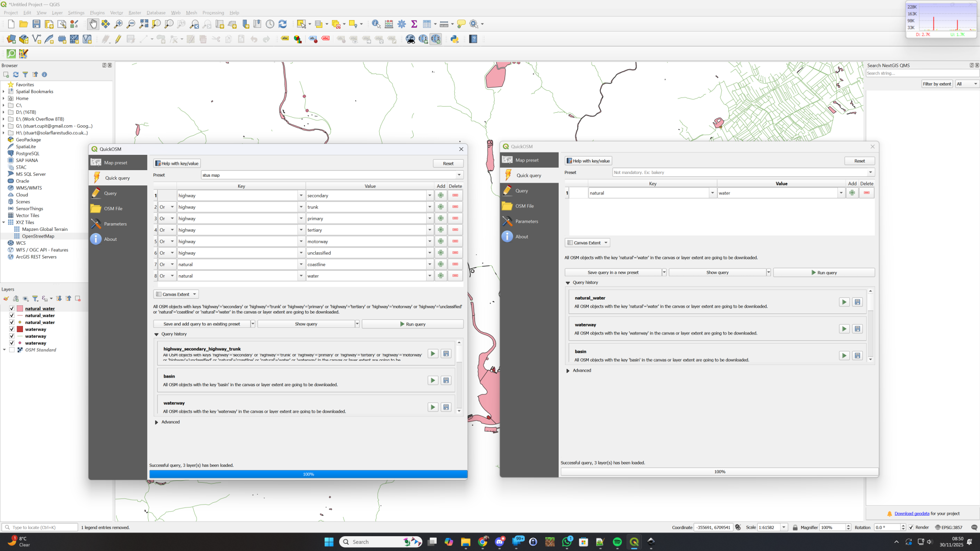Collapse Query history in the left QuickOSM
The height and width of the screenshot is (551, 980).
click(x=156, y=335)
